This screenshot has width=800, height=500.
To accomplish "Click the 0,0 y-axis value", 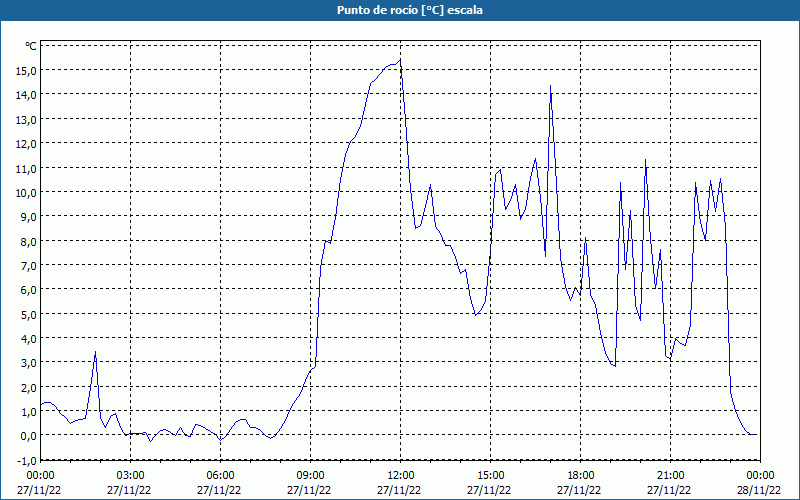I will 29,436.
